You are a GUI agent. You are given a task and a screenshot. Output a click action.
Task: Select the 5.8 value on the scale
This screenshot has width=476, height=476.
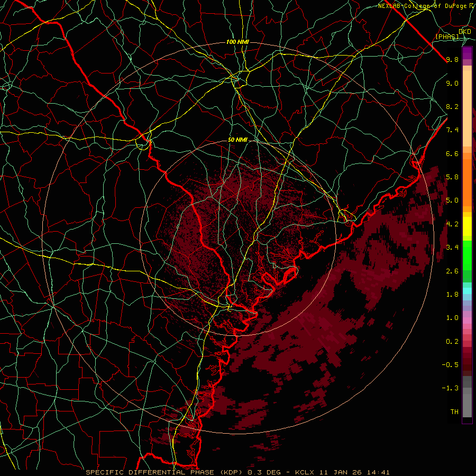(452, 177)
